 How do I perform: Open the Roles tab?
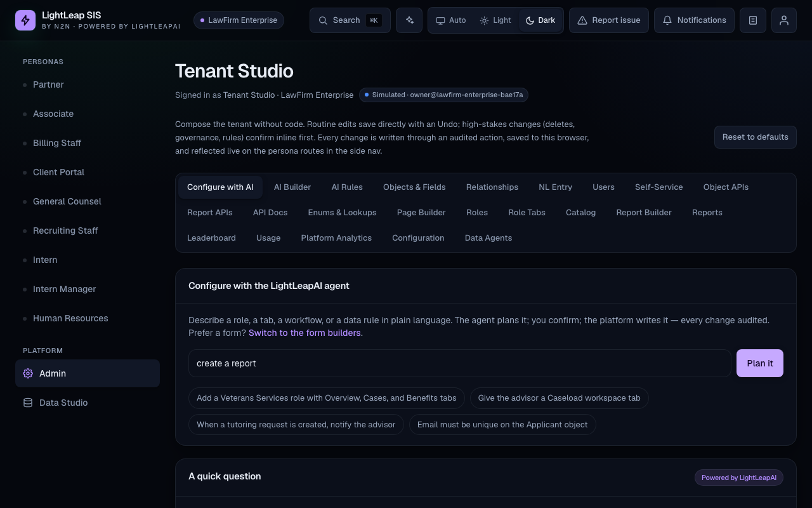[x=477, y=213]
